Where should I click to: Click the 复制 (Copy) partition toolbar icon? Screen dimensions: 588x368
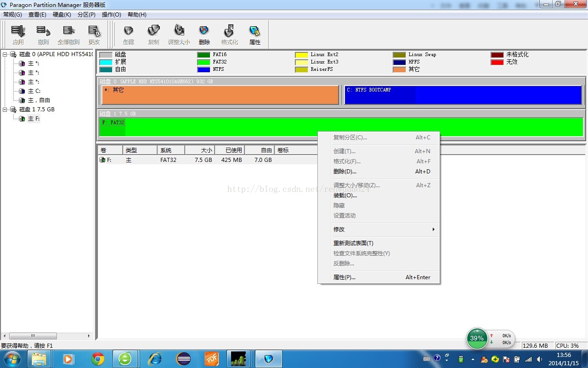[153, 35]
